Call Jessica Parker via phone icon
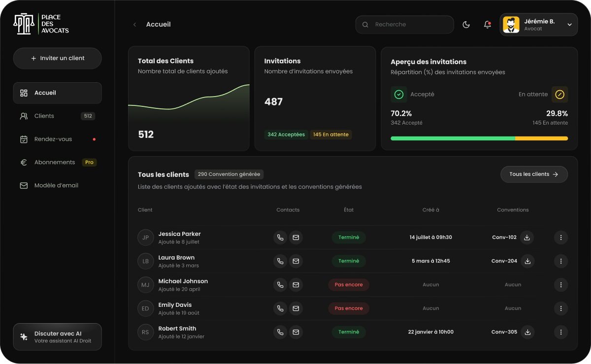The image size is (591, 364). pos(280,237)
